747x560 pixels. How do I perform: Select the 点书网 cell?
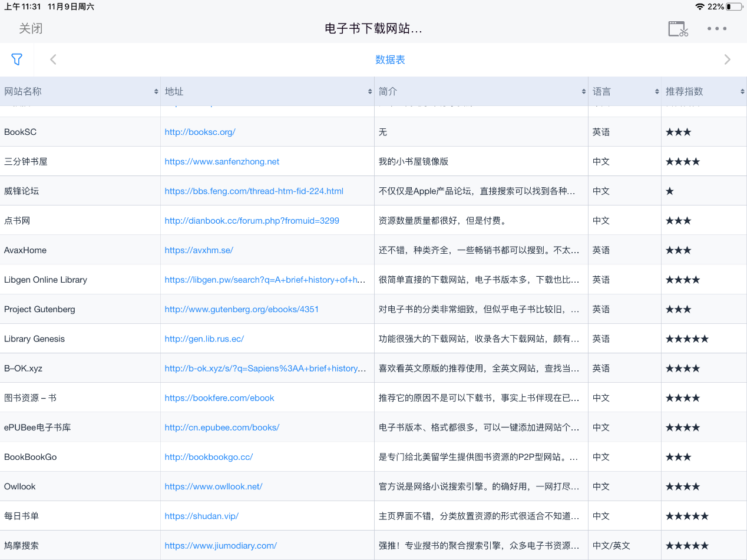(x=80, y=220)
